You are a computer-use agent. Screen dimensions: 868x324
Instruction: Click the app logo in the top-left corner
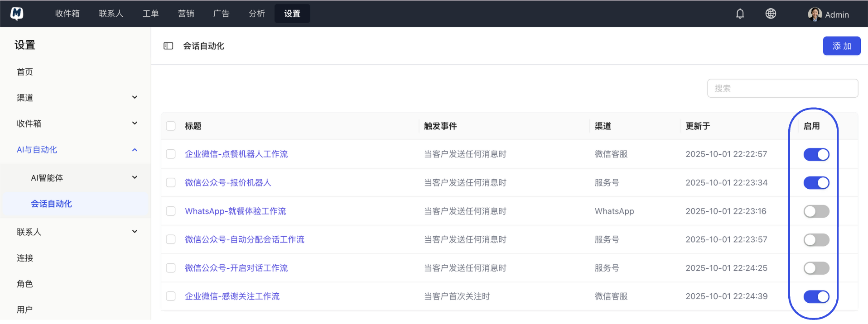(x=17, y=14)
